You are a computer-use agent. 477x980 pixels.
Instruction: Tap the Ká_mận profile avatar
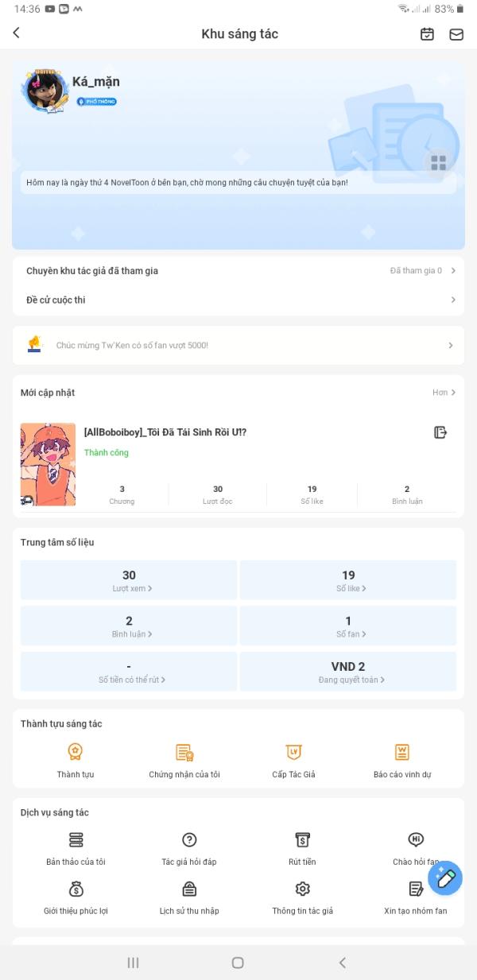45,90
